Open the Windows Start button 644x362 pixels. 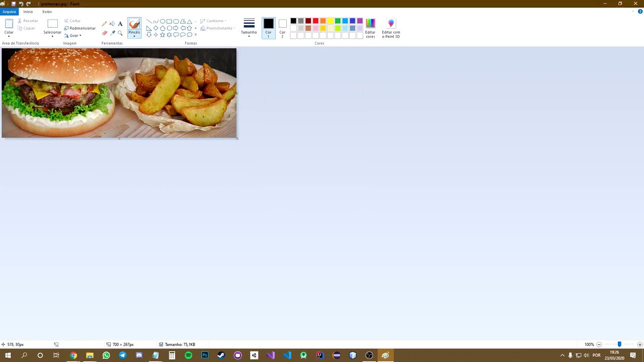[8, 355]
